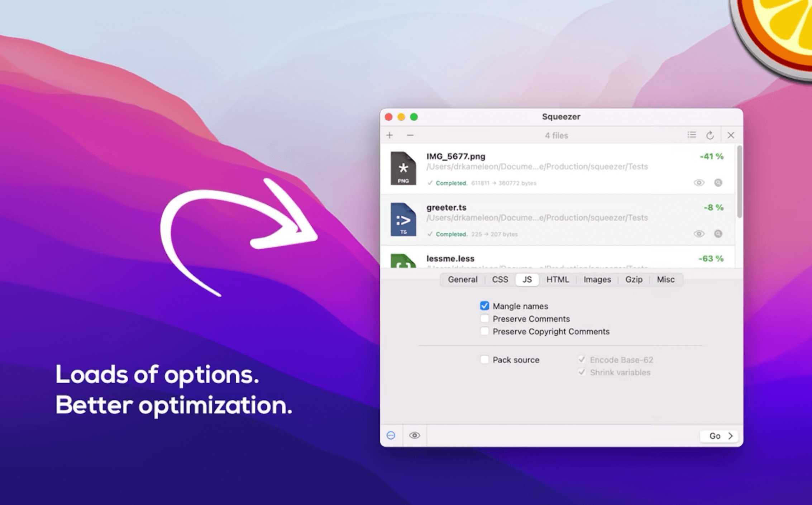Disable the Mangle names checkbox
The width and height of the screenshot is (812, 505).
[x=484, y=306]
